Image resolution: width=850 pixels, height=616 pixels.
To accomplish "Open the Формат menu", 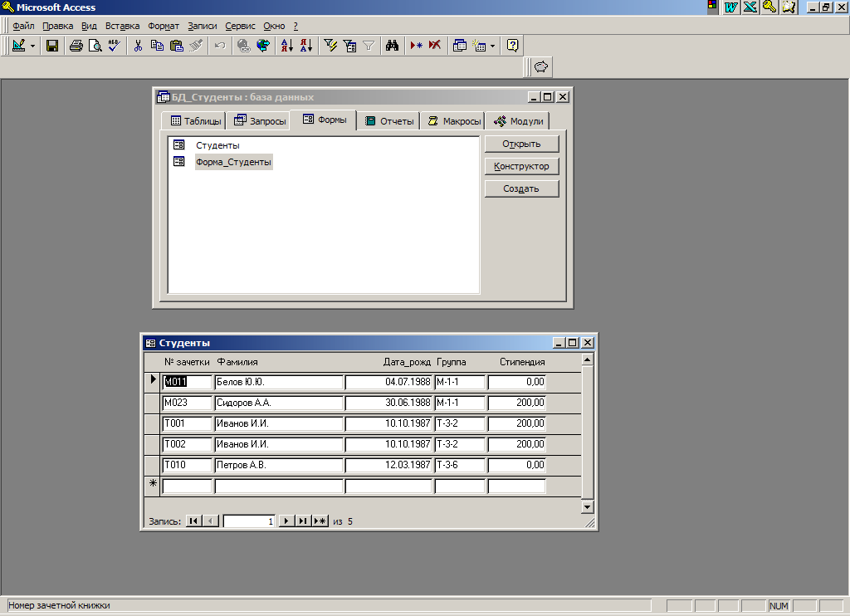I will (x=164, y=26).
